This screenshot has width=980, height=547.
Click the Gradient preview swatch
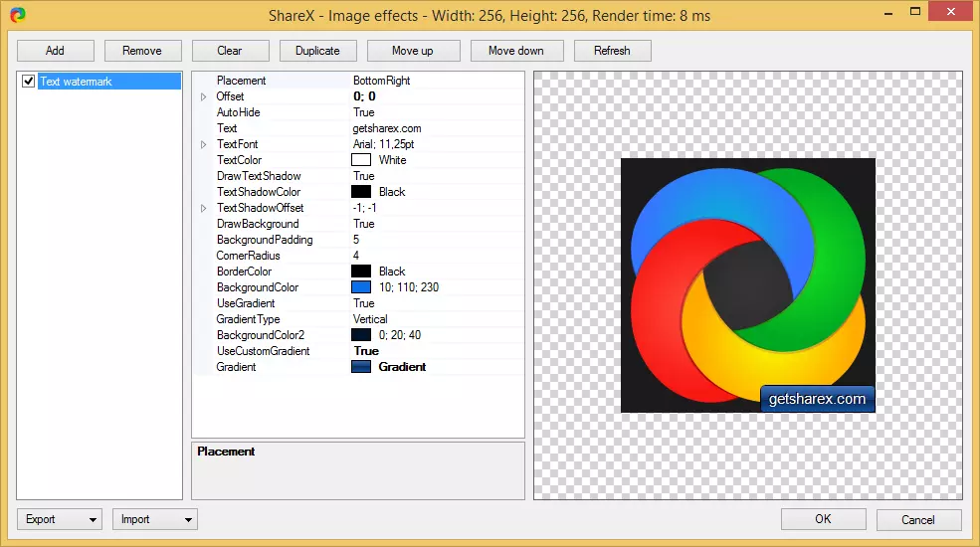point(361,367)
